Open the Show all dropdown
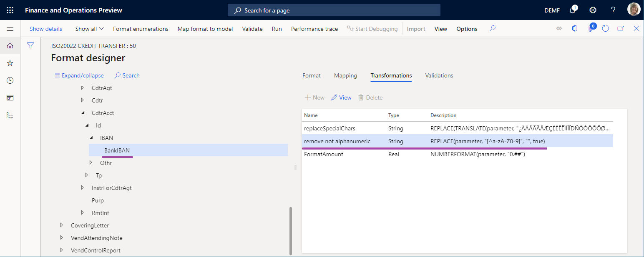644x257 pixels. (89, 28)
